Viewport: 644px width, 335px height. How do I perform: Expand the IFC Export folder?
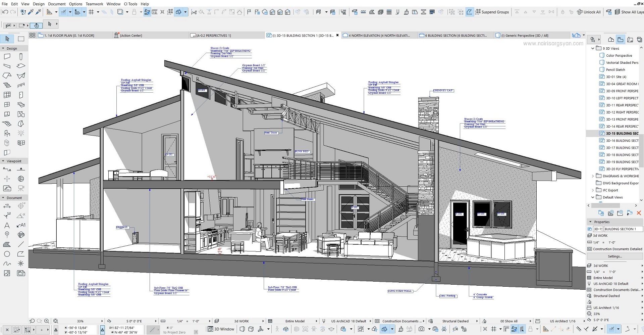click(x=593, y=190)
